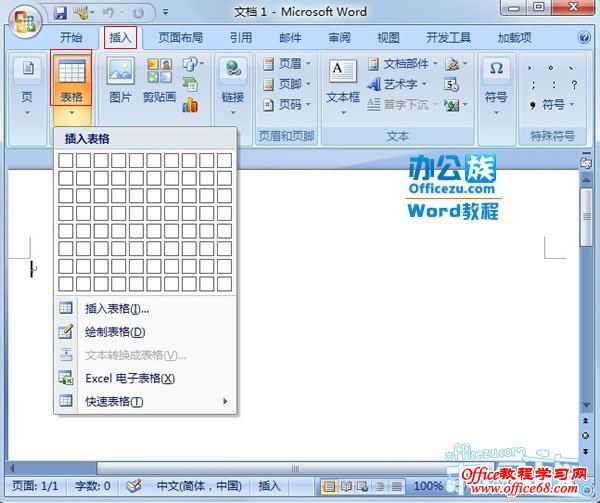Choose Insert Table (插入表格(I)...) menu item
The image size is (600, 503).
pyautogui.click(x=145, y=308)
